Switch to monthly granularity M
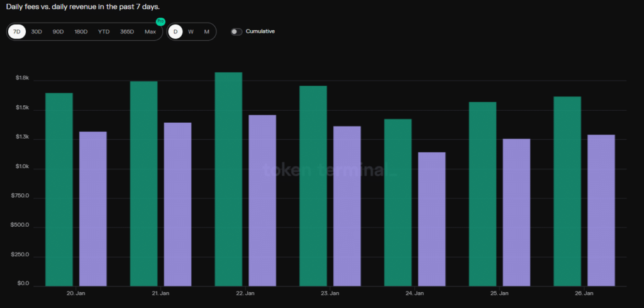Screen dimensions: 644x308 (x=206, y=31)
